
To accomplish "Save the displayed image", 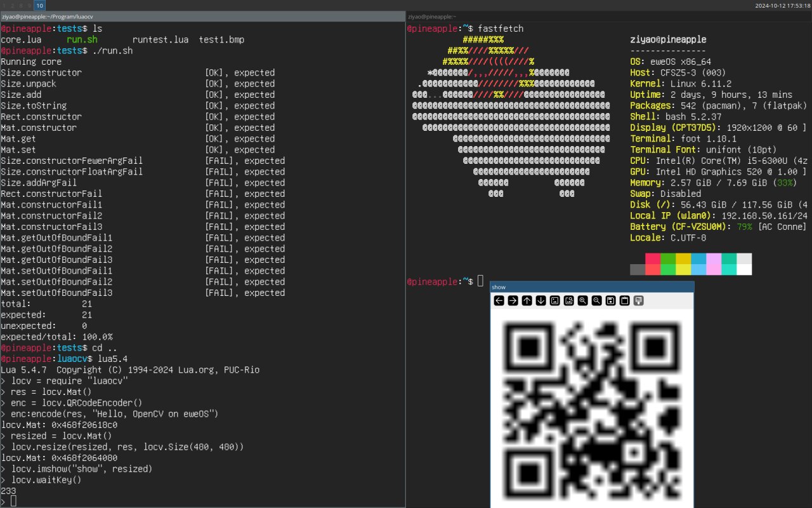I will tap(611, 300).
